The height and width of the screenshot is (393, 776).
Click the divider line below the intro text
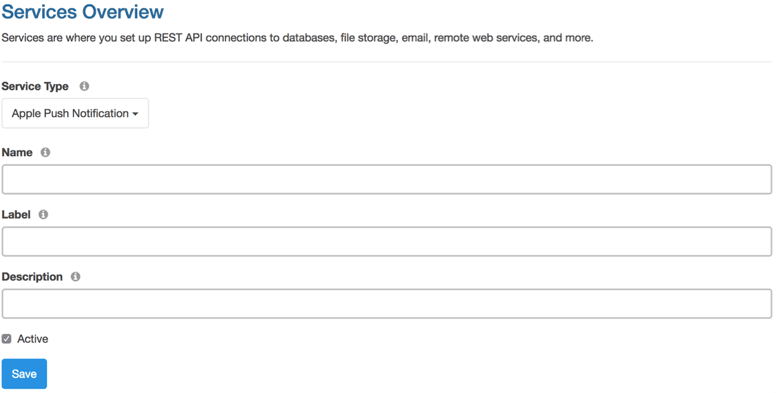click(x=387, y=62)
